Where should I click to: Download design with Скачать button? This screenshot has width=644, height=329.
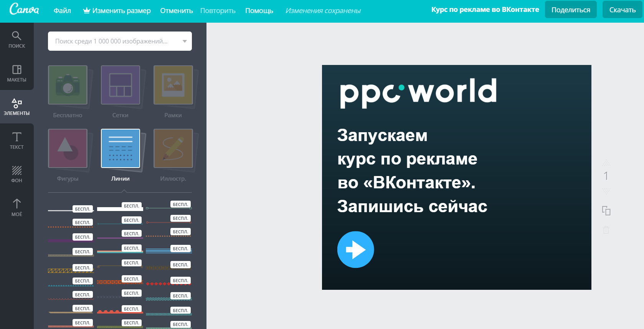[622, 10]
